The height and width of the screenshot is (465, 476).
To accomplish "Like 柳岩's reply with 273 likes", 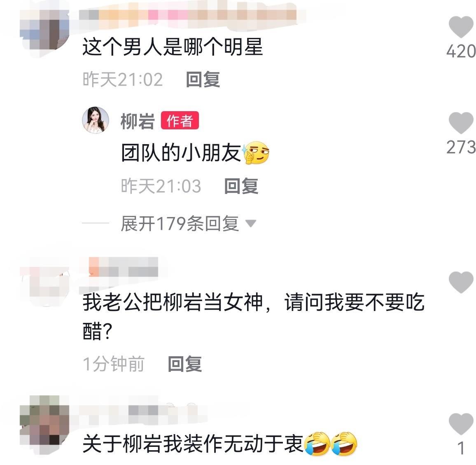I will (461, 123).
